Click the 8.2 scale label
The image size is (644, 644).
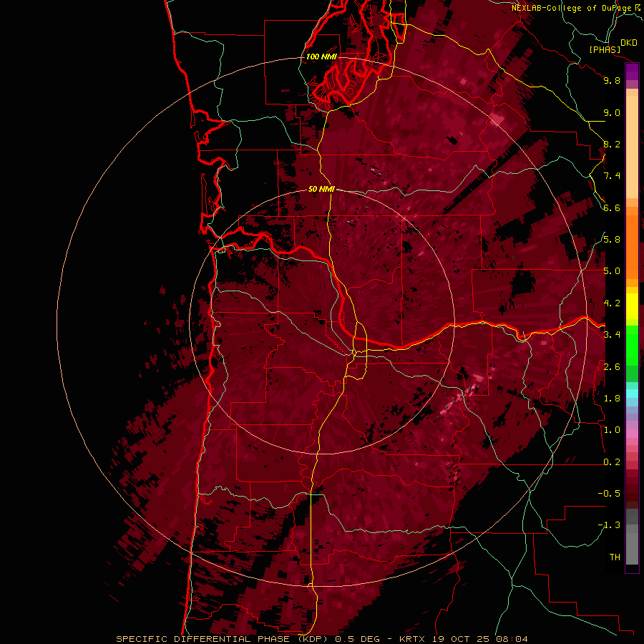[x=612, y=144]
